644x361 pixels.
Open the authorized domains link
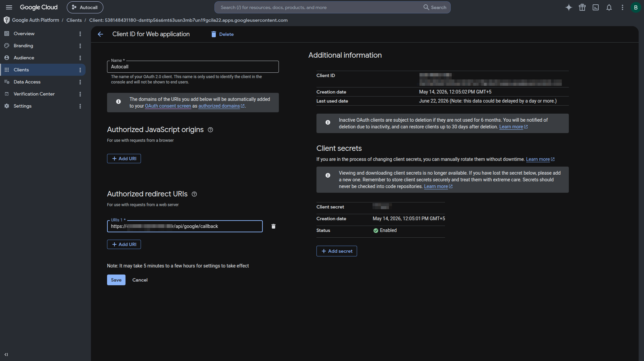pyautogui.click(x=221, y=106)
